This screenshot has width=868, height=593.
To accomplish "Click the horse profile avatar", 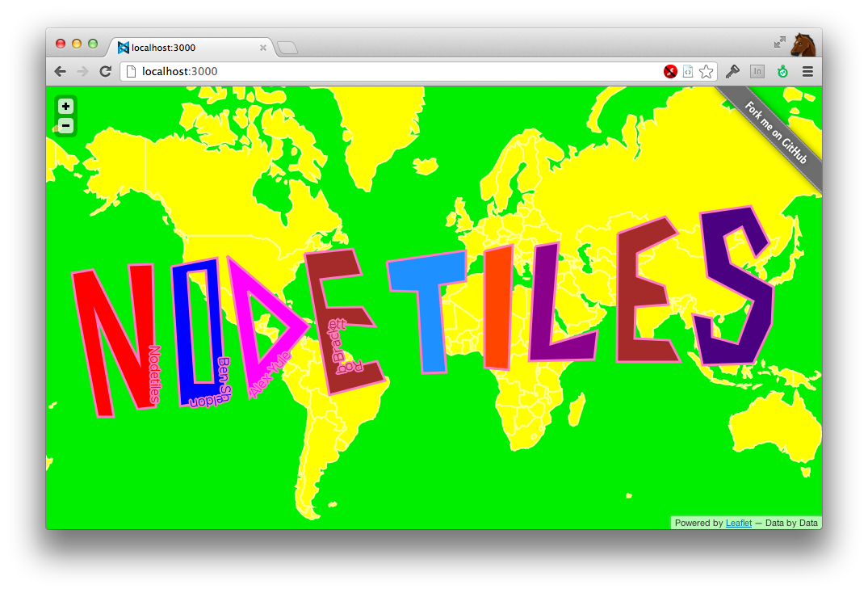I will [803, 45].
